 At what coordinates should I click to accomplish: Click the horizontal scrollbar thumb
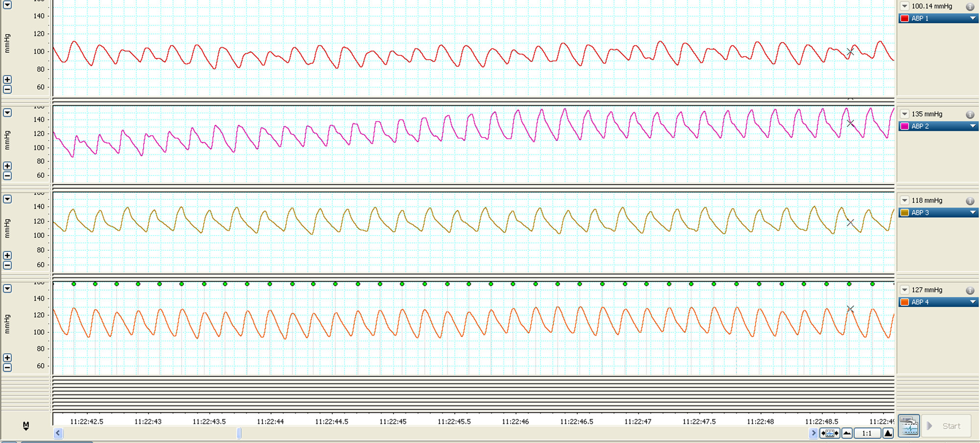tap(239, 433)
